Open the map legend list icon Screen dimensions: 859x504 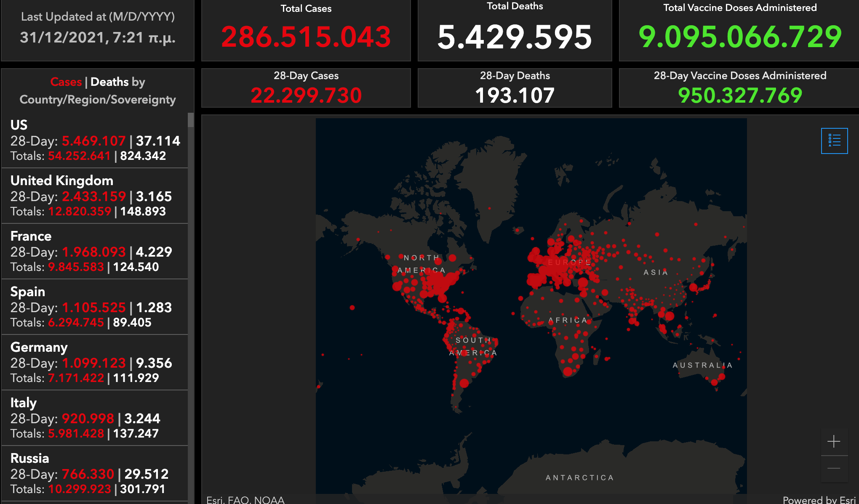[x=834, y=141]
